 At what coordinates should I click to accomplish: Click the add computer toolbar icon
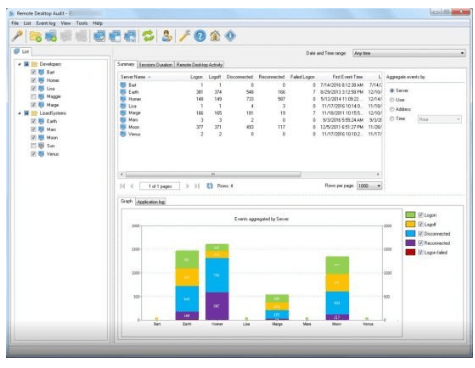(x=51, y=36)
